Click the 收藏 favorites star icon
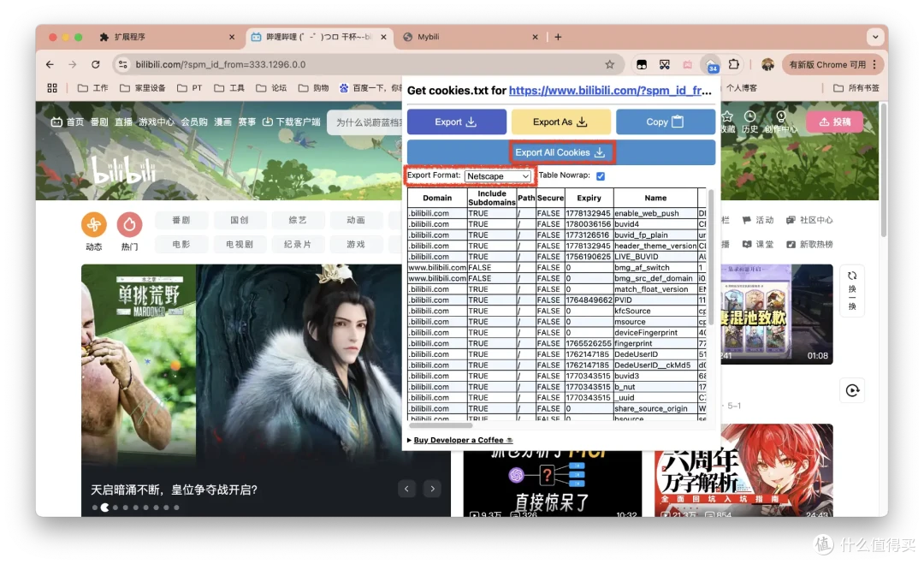 [x=726, y=116]
